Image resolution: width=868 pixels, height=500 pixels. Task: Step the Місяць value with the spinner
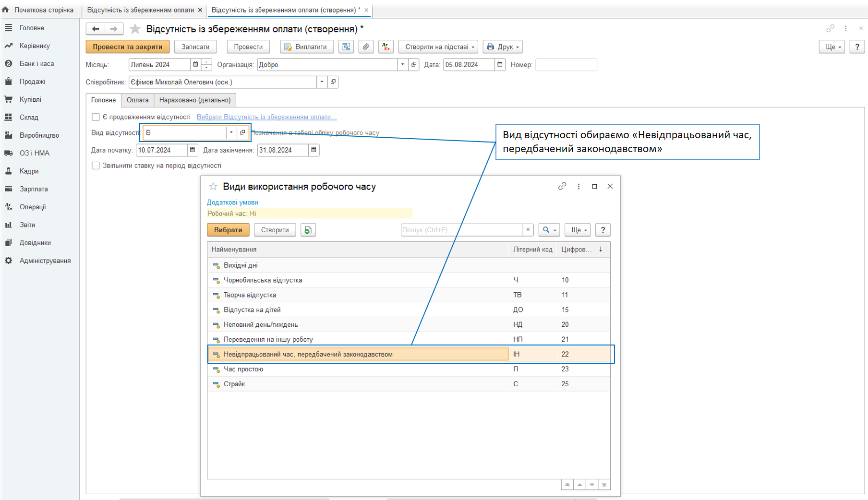(206, 64)
